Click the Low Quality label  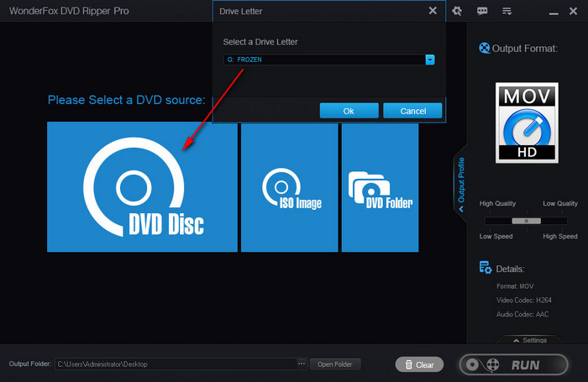click(x=560, y=203)
